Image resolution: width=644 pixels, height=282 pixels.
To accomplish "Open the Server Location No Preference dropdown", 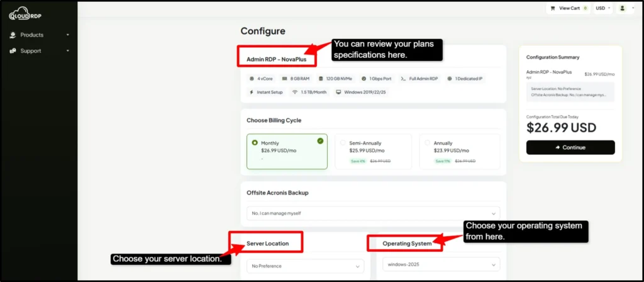I will 305,266.
